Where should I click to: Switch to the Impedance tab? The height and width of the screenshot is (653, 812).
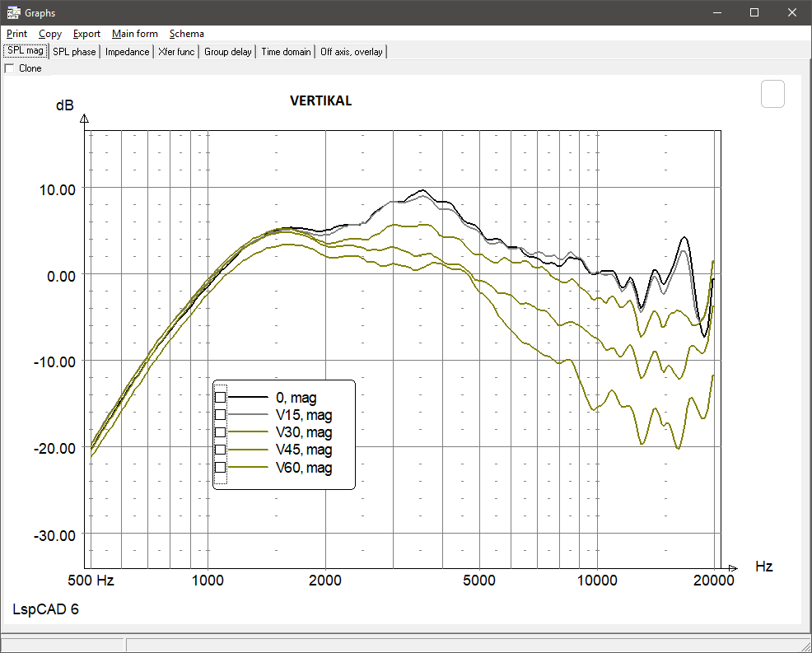pyautogui.click(x=128, y=52)
